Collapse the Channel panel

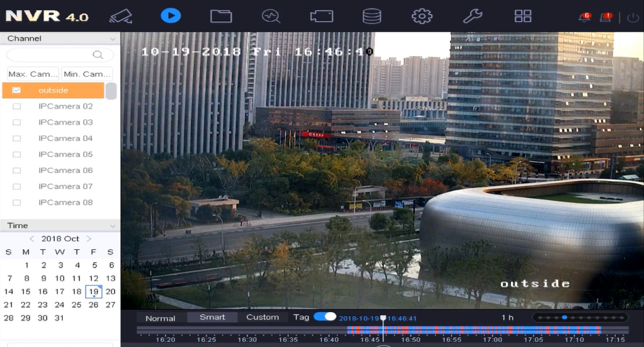pos(112,39)
